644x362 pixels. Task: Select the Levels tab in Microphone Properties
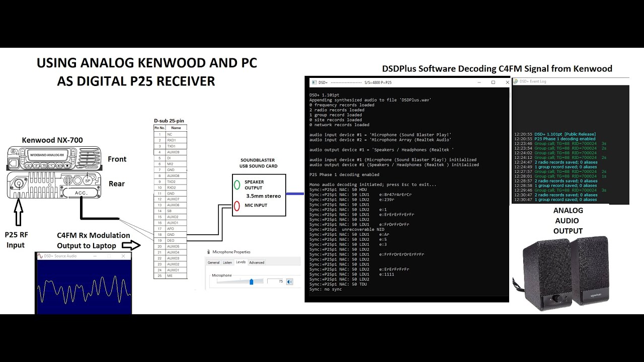coord(240,262)
